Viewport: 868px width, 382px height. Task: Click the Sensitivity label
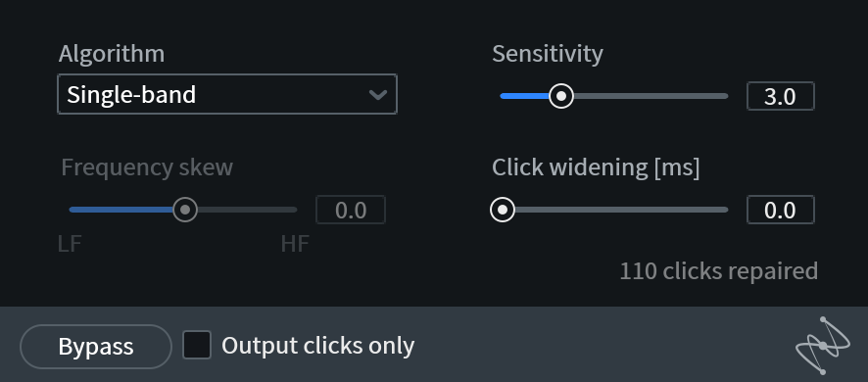(x=548, y=54)
